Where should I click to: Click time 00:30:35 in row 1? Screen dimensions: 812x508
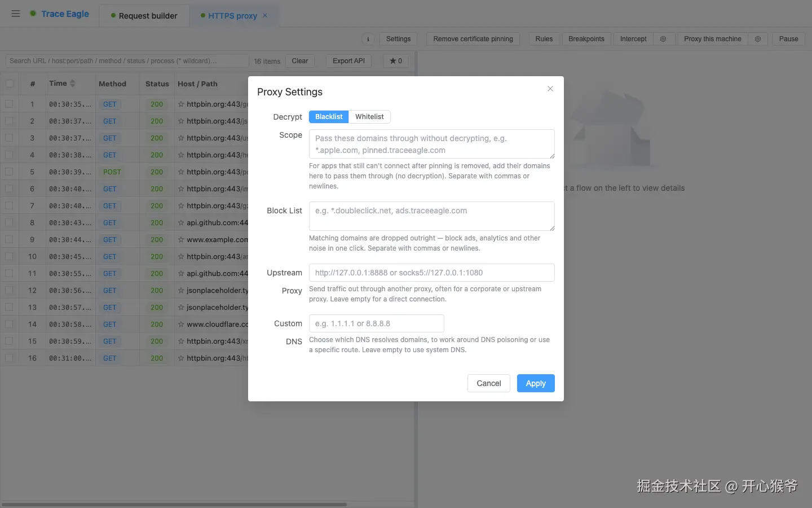pos(70,104)
